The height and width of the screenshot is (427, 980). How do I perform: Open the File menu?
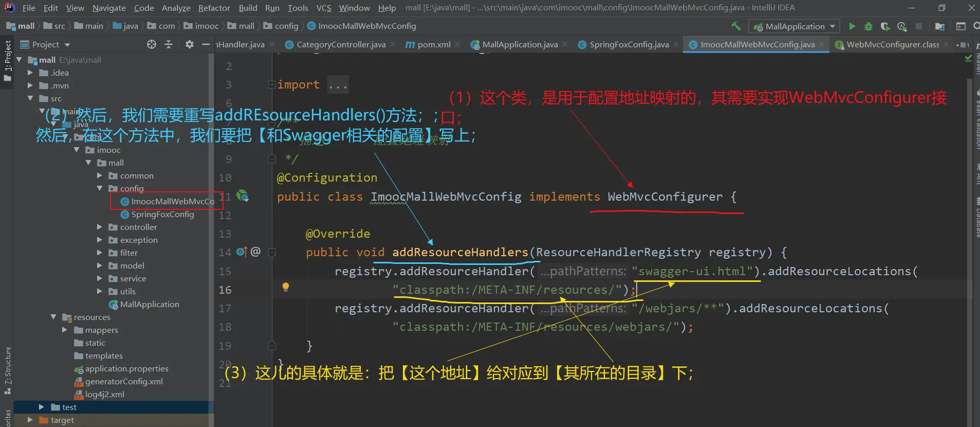(29, 8)
